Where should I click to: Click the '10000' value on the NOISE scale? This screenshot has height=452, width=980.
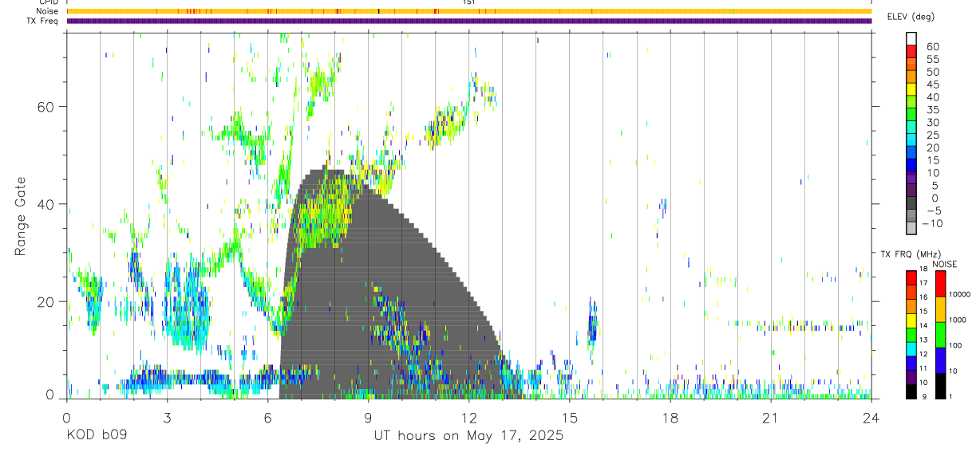point(959,294)
